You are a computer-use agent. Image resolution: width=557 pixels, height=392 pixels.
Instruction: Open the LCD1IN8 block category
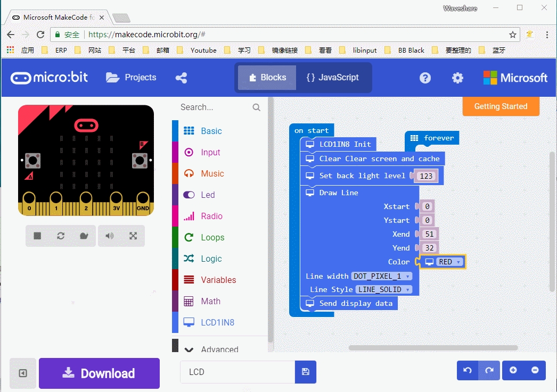[217, 322]
